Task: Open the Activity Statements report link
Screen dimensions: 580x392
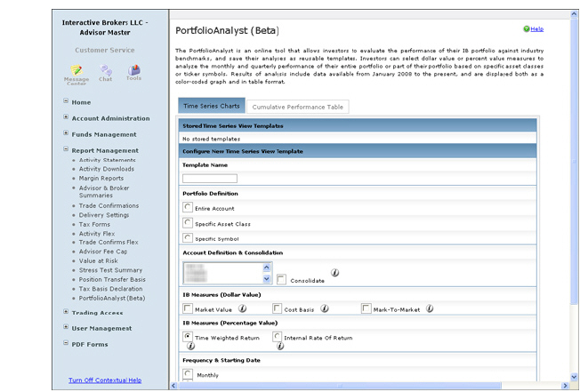Action: pos(108,160)
